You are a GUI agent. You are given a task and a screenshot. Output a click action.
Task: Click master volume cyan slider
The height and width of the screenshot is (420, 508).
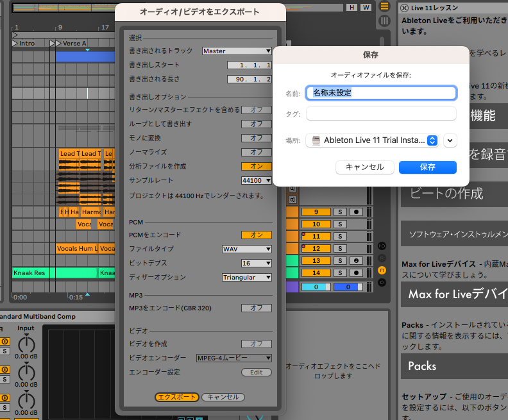pyautogui.click(x=316, y=287)
